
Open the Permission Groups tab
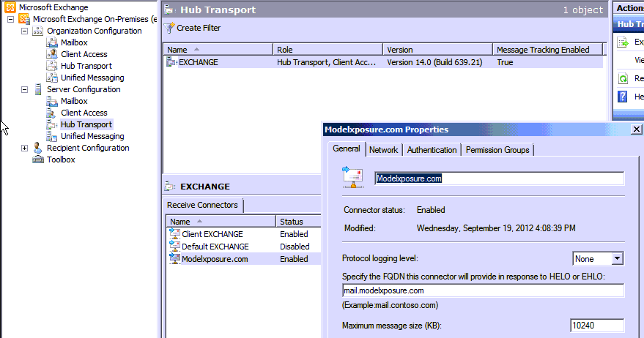(x=497, y=150)
